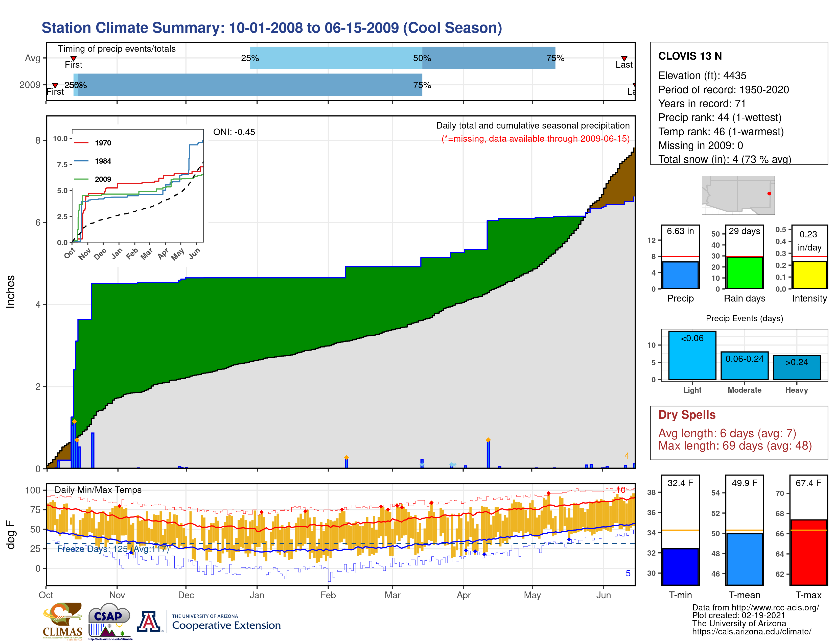The height and width of the screenshot is (644, 834).
Task: Click the orange '4' annotation
Action: click(x=627, y=456)
